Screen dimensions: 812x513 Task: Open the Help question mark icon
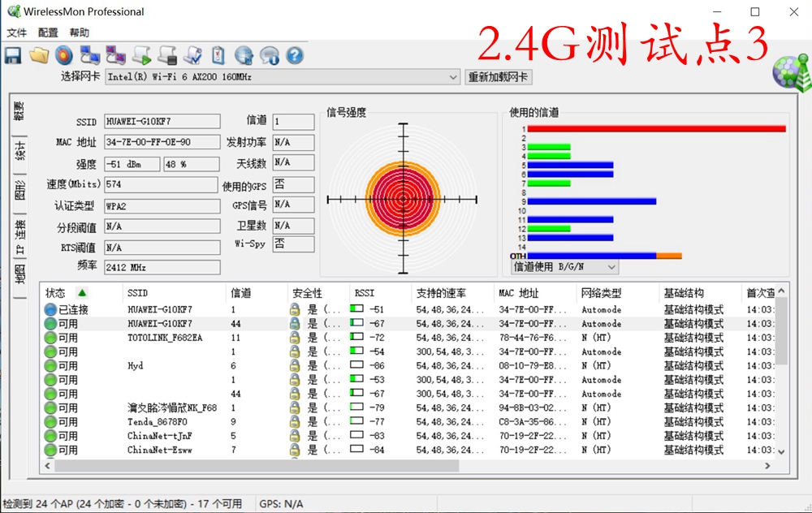point(294,54)
